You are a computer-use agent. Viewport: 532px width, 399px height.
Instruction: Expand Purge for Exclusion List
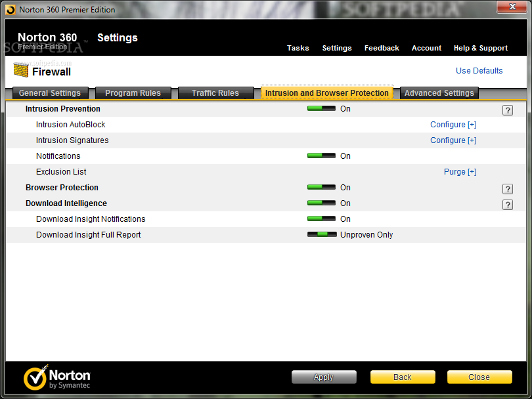(x=460, y=172)
